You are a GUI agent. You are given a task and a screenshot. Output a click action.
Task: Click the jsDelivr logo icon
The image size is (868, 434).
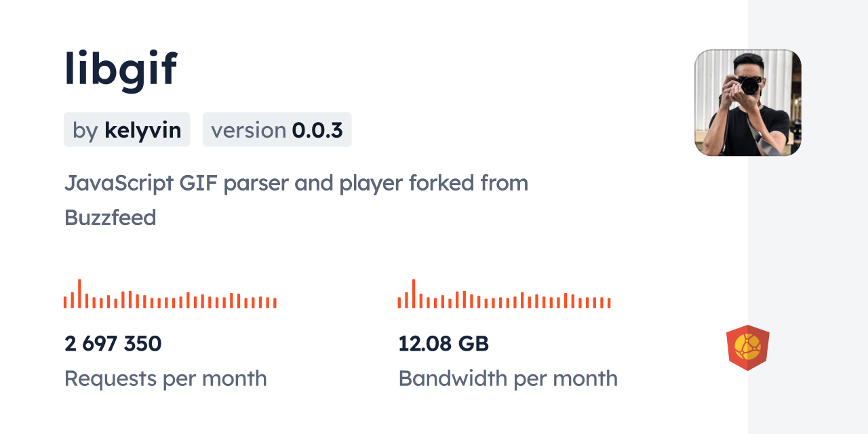[x=747, y=348]
